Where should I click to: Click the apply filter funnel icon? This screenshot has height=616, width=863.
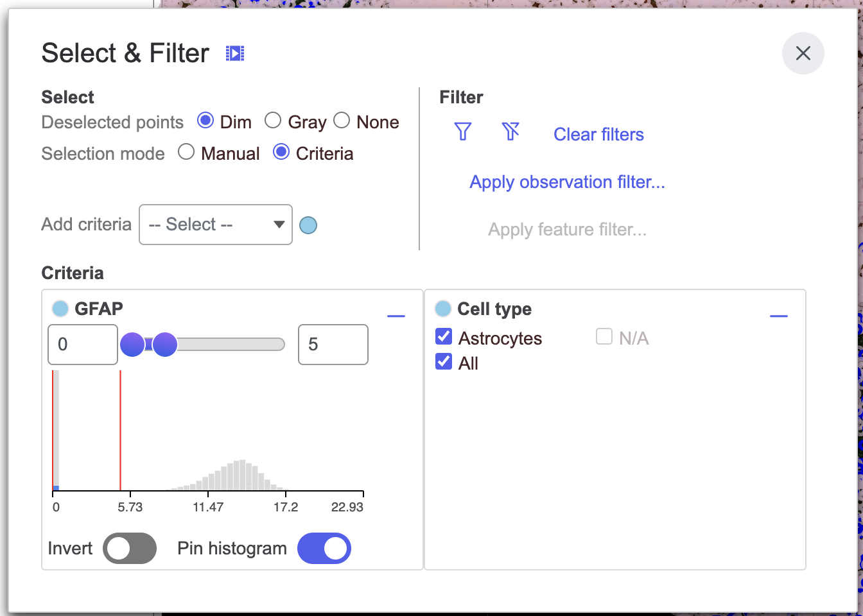[x=462, y=132]
